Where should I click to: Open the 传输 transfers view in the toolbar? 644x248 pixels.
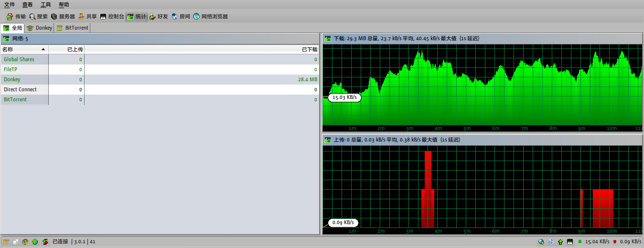[x=16, y=16]
